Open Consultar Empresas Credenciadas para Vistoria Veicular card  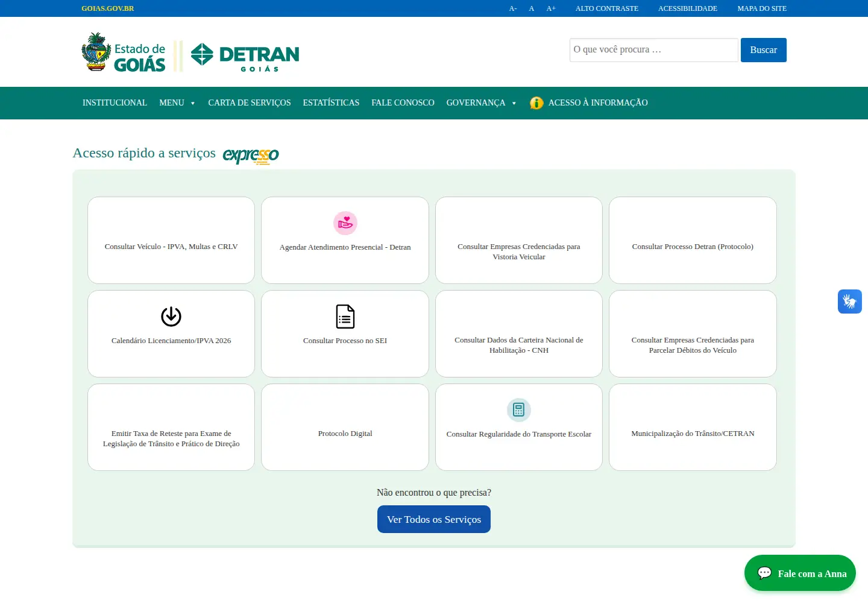[x=519, y=240]
